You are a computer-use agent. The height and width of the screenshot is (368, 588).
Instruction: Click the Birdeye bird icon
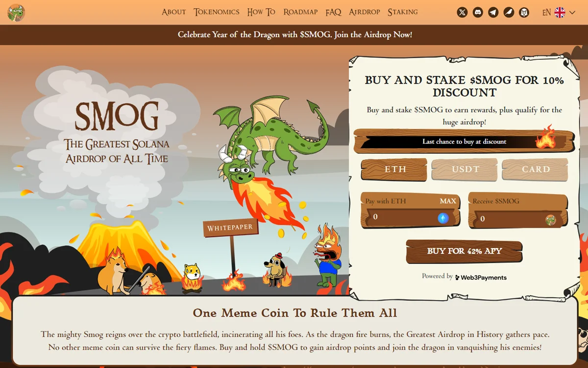click(509, 12)
